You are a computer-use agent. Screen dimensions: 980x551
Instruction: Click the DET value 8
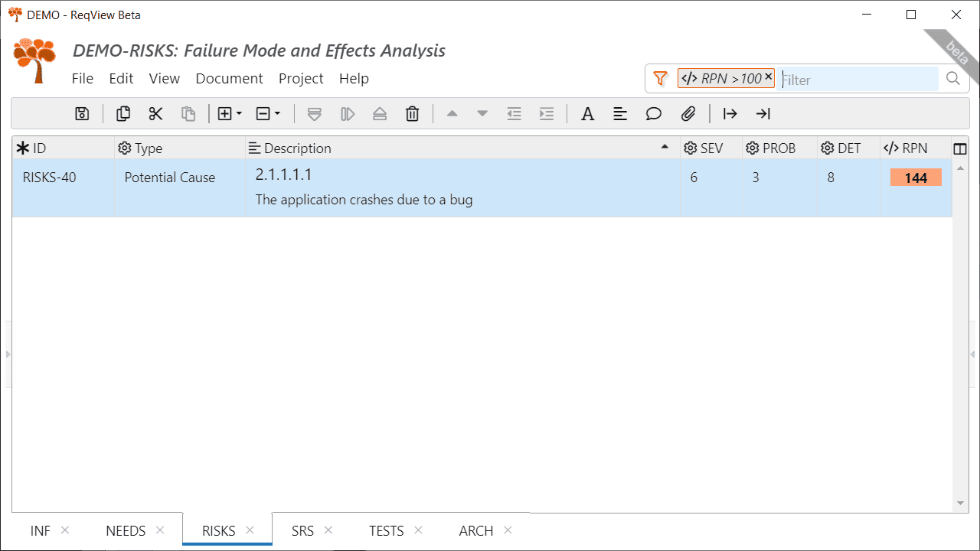831,178
